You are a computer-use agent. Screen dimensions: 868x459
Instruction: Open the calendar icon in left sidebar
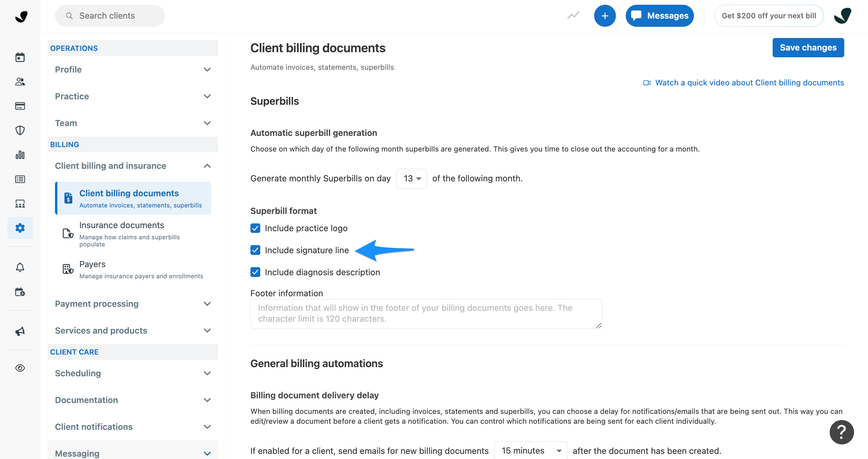20,57
